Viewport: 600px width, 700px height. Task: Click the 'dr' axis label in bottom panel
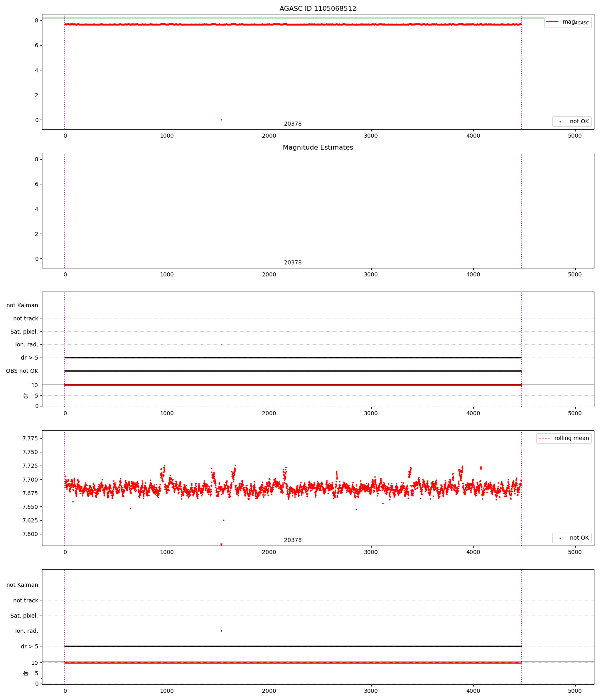point(26,673)
